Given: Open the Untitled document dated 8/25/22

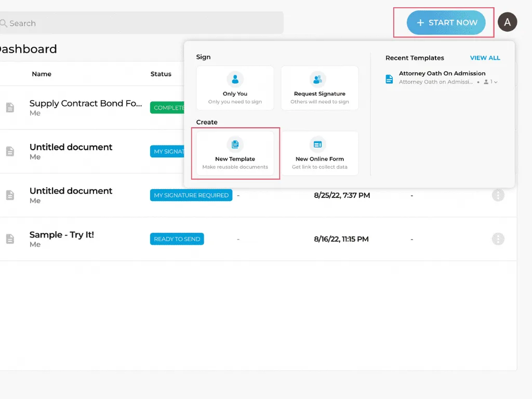Looking at the screenshot, I should (71, 191).
